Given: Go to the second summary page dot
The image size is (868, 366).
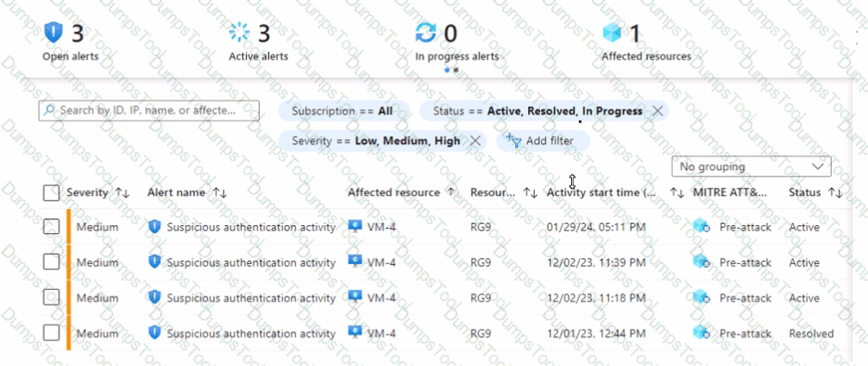Looking at the screenshot, I should (x=456, y=70).
